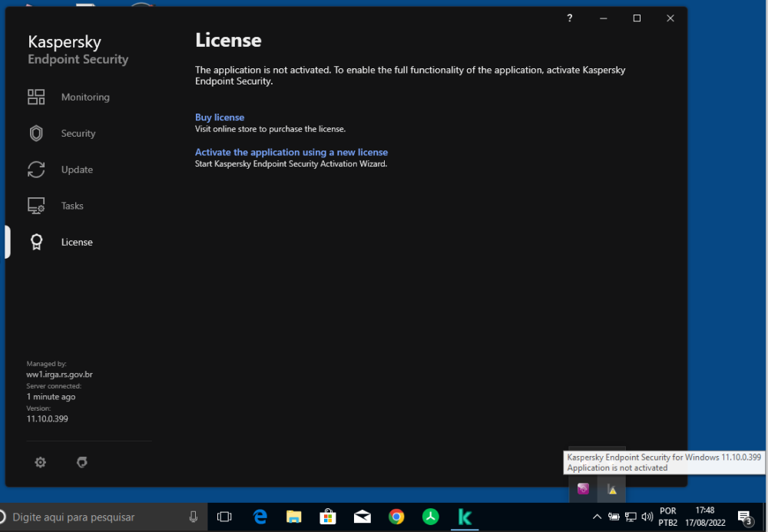Select the Monitoring icon in the sidebar
Screen dimensions: 768x532
[x=36, y=97]
